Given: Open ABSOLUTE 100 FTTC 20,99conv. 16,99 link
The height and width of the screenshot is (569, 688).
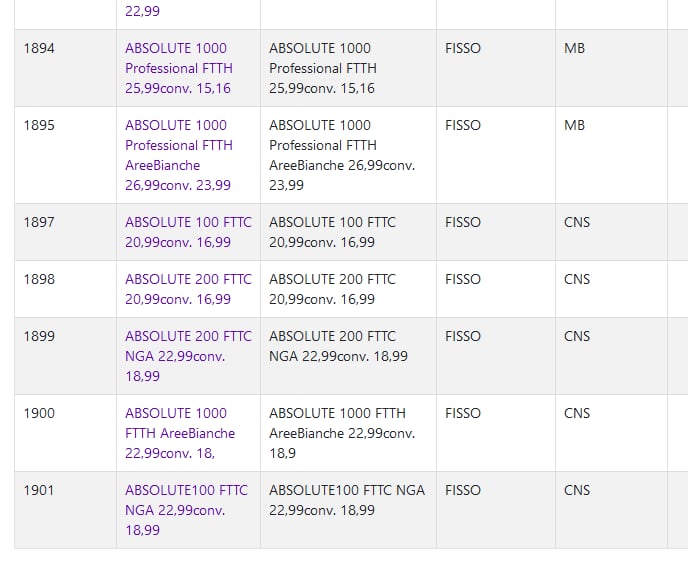Looking at the screenshot, I should (188, 232).
